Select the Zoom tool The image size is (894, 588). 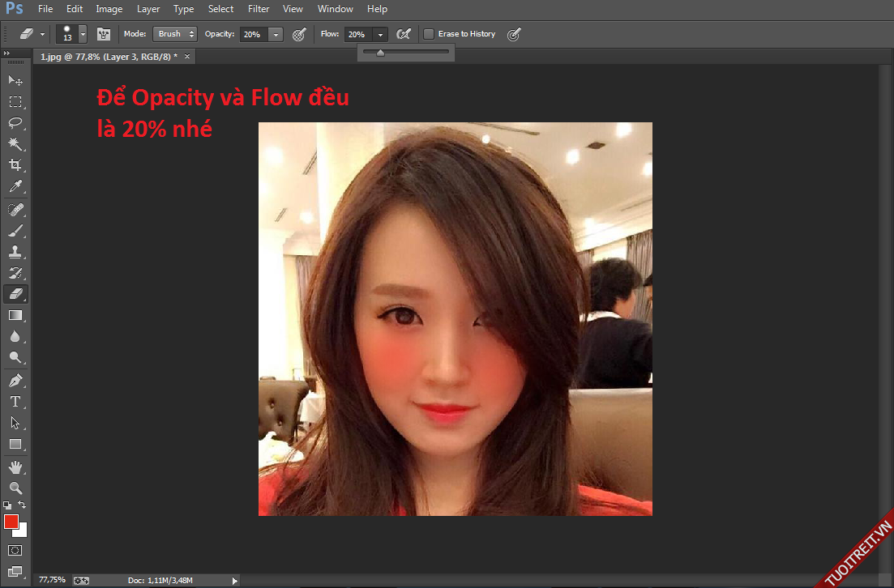[15, 488]
